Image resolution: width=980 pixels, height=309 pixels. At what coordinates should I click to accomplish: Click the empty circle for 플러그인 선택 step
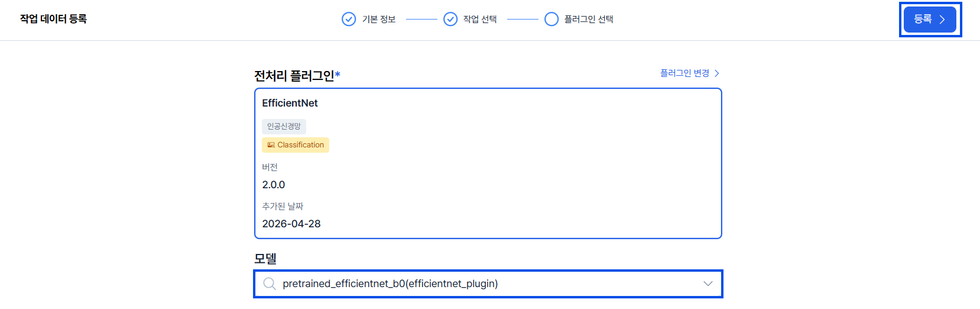[x=551, y=20]
